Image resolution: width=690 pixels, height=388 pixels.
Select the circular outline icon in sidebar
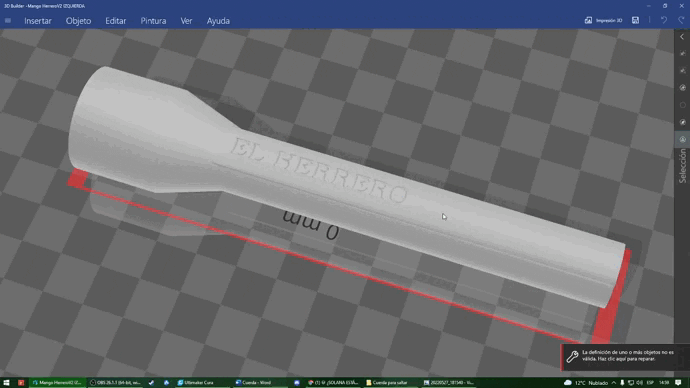[683, 105]
